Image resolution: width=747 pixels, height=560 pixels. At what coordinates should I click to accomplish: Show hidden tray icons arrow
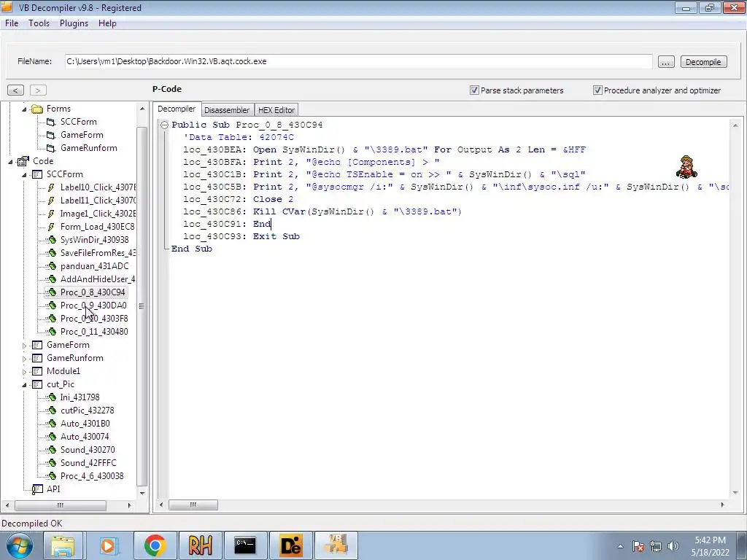tap(620, 547)
